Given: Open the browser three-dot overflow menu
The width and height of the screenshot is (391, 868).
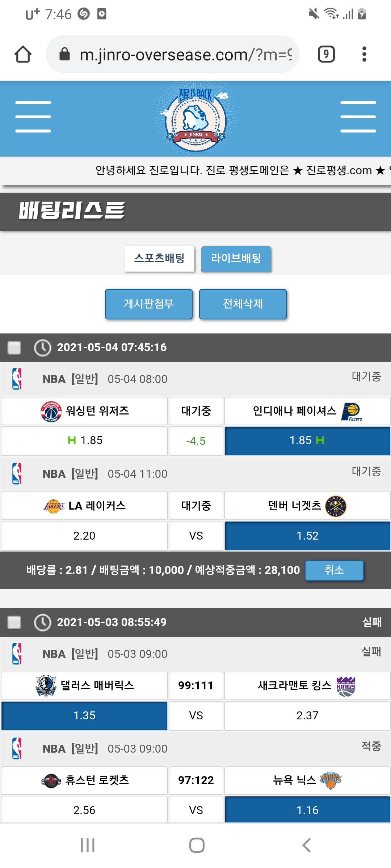Looking at the screenshot, I should tap(364, 55).
